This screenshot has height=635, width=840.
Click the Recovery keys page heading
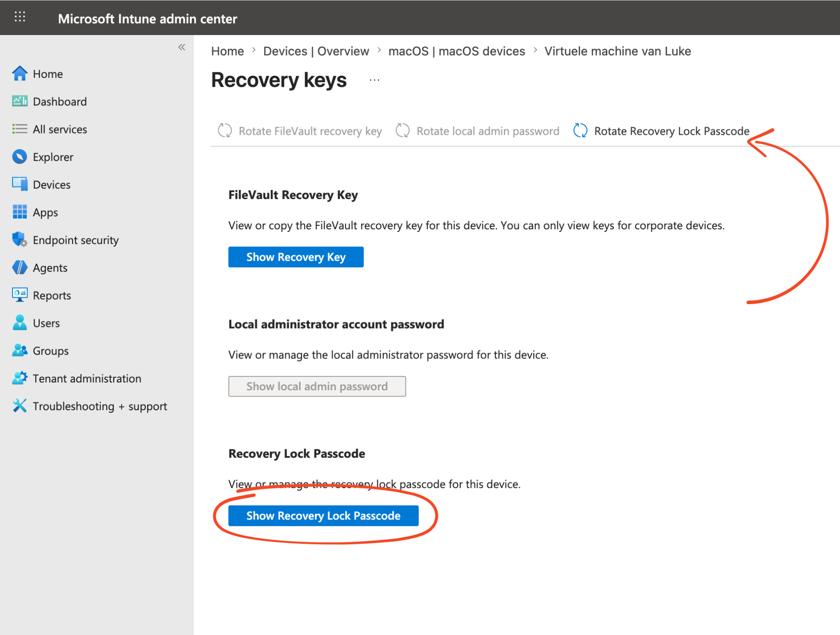tap(279, 80)
